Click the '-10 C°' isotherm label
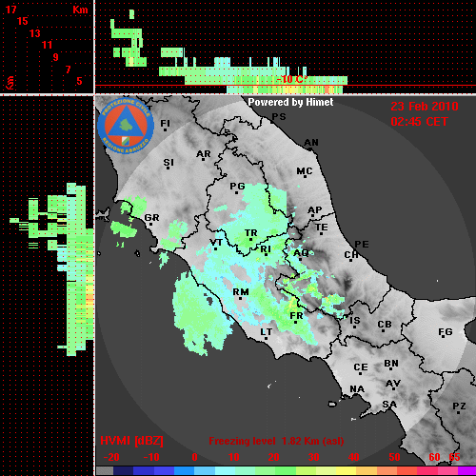The image size is (476, 476). (x=291, y=79)
